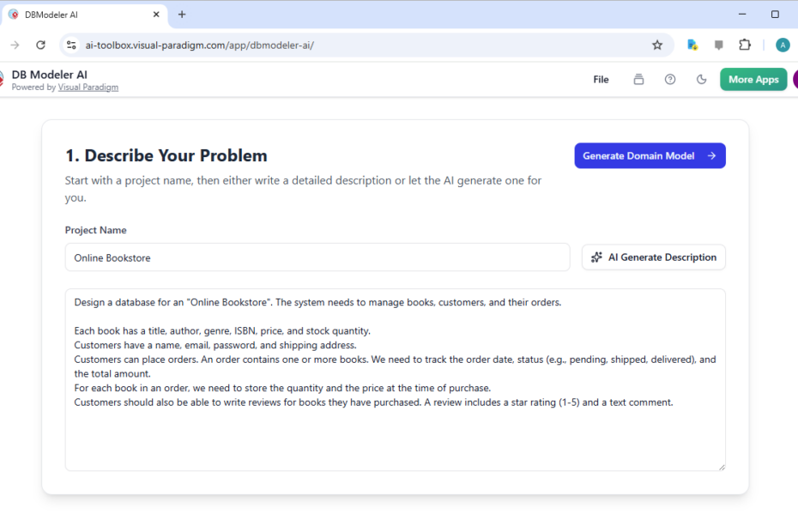Click the print icon in the header

(638, 79)
